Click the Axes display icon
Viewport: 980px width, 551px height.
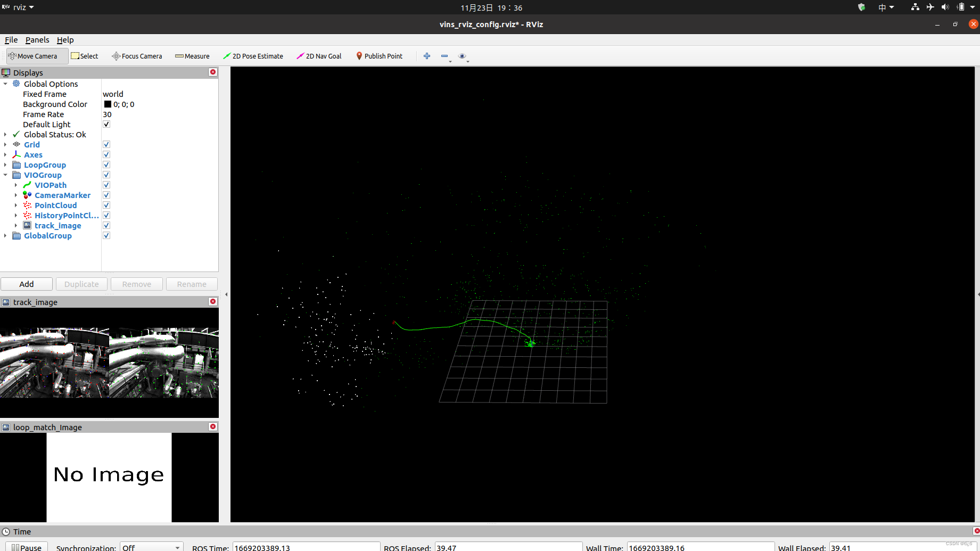click(x=17, y=154)
